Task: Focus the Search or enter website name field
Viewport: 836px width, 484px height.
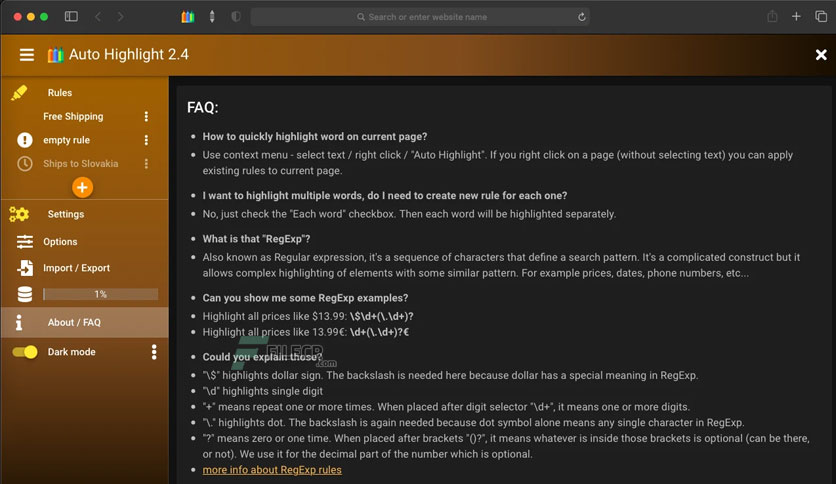Action: pyautogui.click(x=420, y=17)
